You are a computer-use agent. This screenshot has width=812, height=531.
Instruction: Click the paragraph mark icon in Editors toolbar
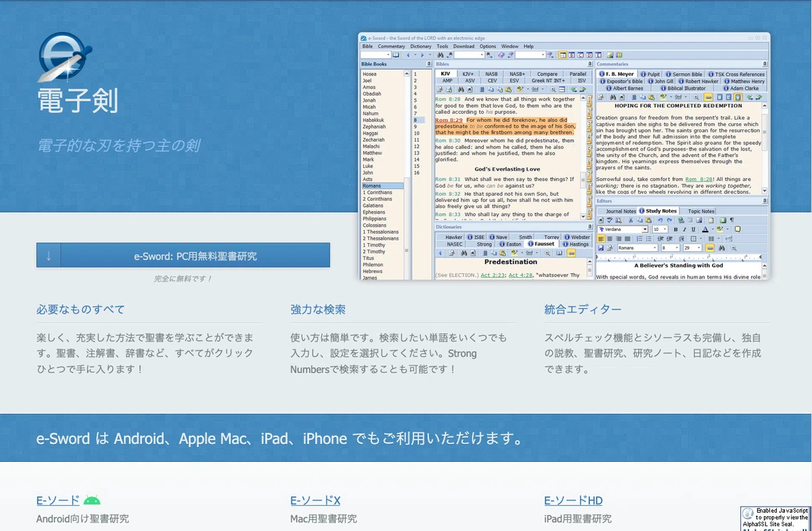tap(732, 220)
